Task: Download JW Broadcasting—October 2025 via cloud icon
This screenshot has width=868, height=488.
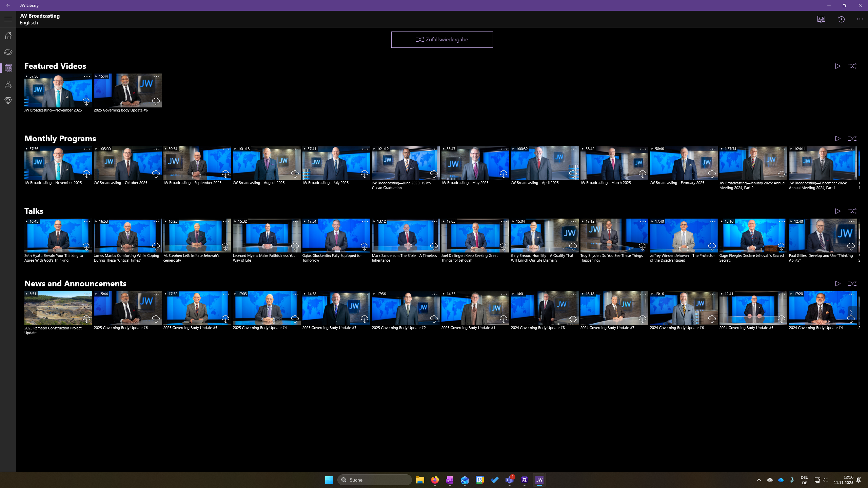Action: [x=156, y=174]
